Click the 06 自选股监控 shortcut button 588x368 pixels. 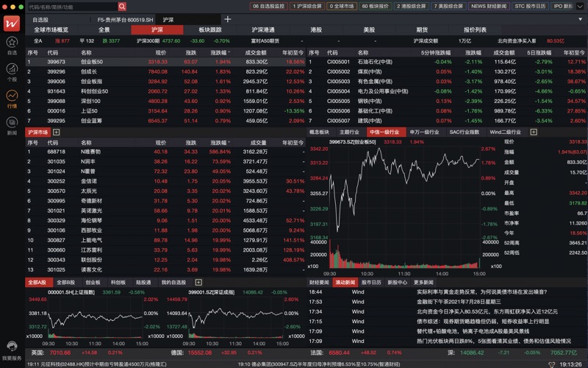268,7
